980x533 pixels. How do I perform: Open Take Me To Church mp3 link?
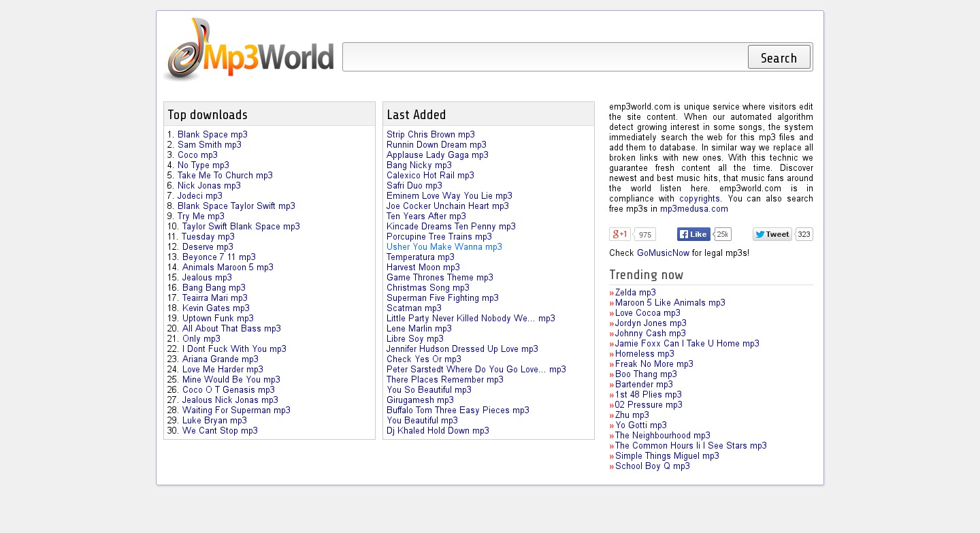coord(225,176)
